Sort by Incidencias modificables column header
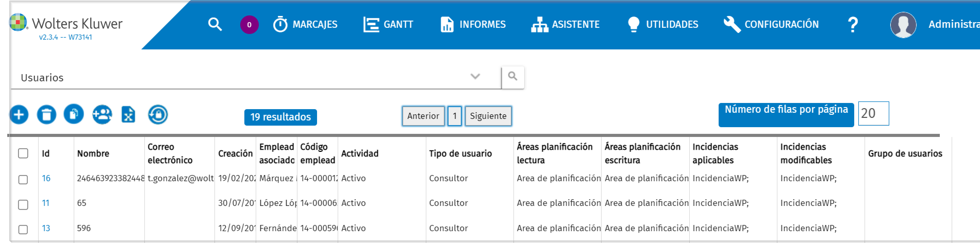Viewport: 980px width, 243px height. pos(806,153)
